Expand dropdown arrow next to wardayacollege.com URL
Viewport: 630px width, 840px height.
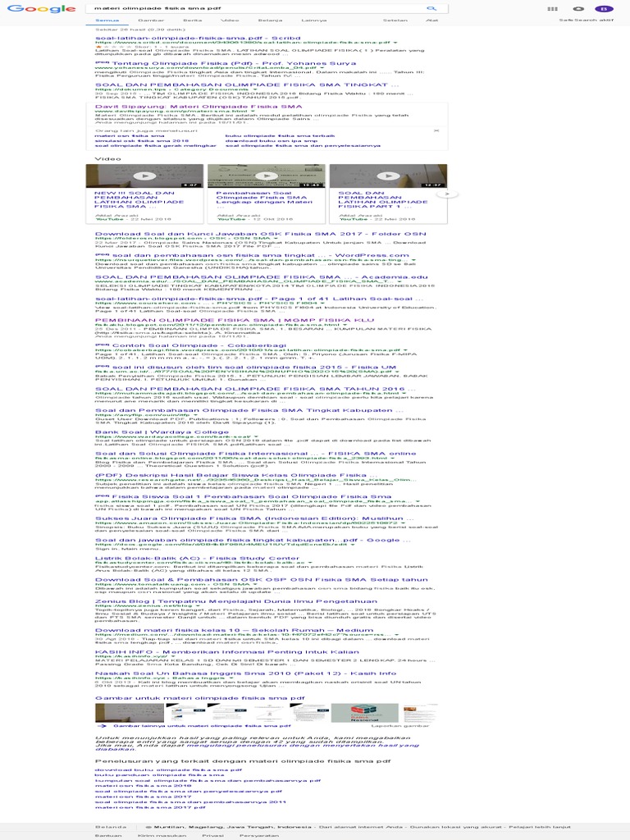257,436
